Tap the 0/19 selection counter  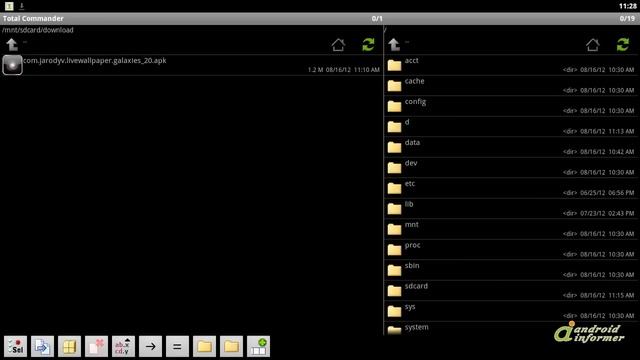(627, 18)
